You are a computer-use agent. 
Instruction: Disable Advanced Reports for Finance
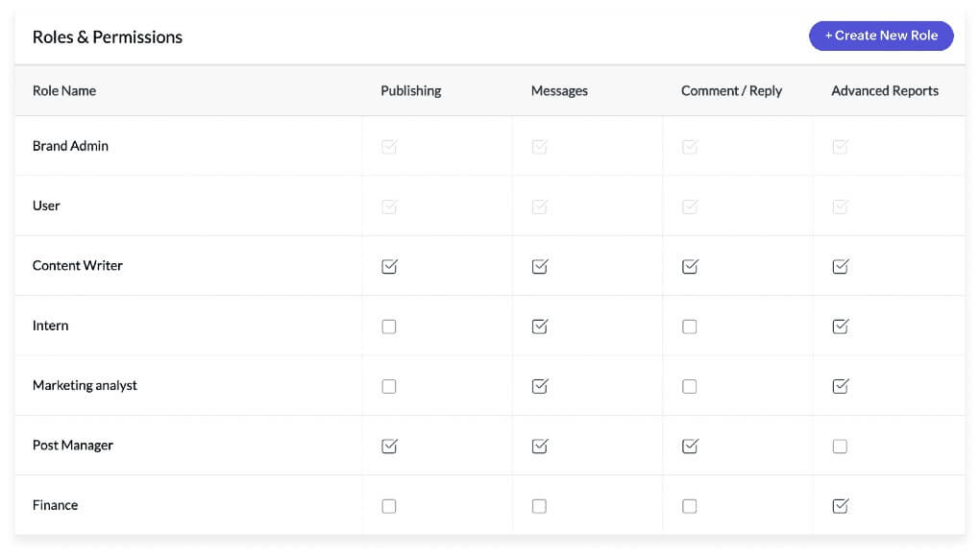point(840,505)
